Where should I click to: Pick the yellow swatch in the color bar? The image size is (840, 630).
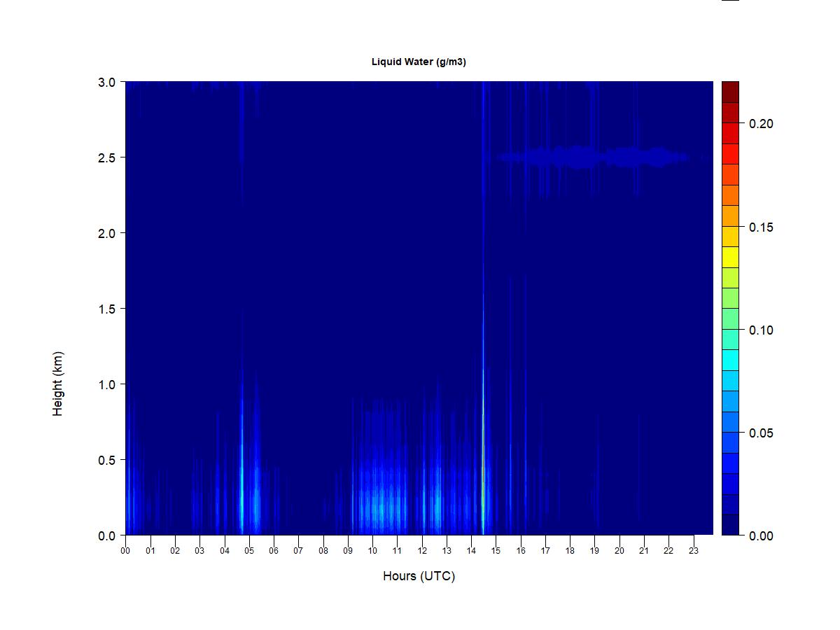tap(730, 257)
